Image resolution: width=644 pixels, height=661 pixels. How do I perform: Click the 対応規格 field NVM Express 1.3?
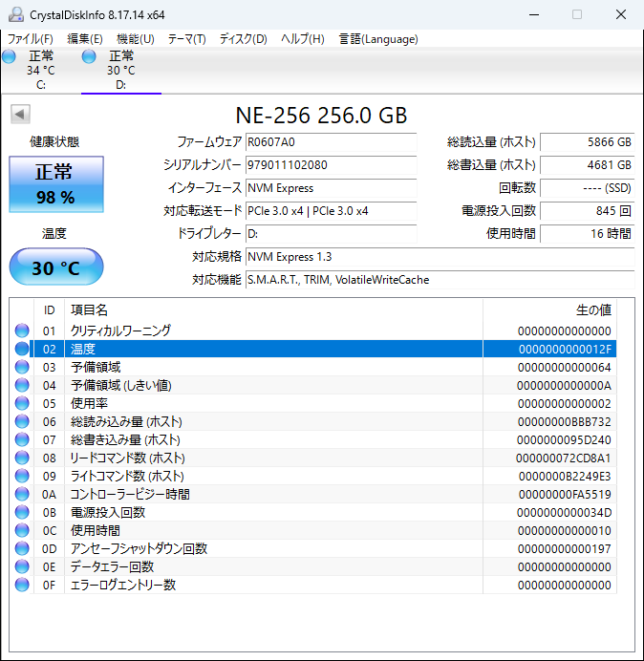(x=440, y=256)
